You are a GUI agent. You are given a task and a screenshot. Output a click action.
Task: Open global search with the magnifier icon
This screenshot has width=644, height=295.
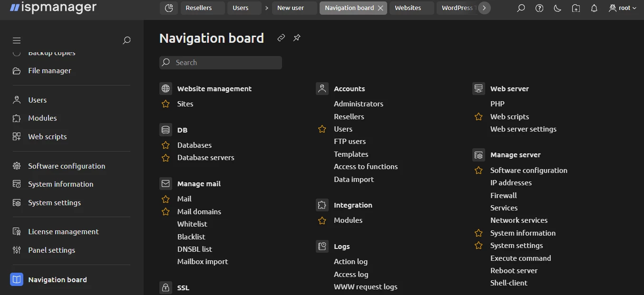[x=521, y=8]
